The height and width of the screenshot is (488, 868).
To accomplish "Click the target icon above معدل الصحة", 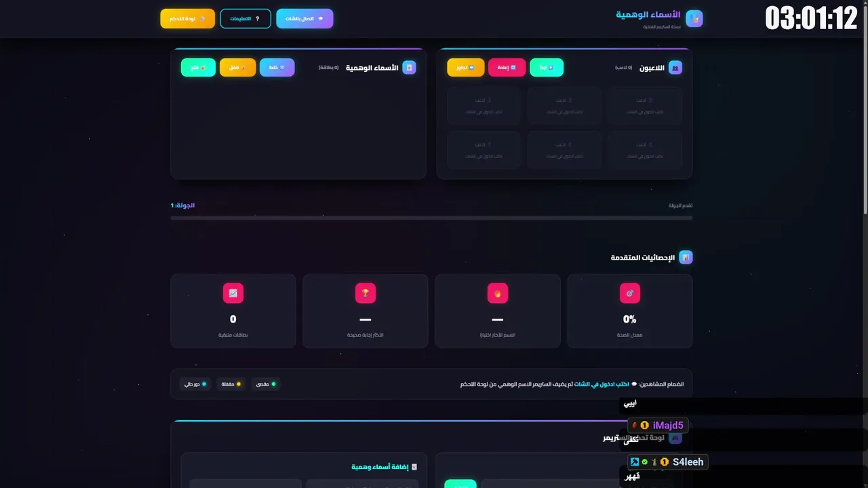I will pyautogui.click(x=630, y=293).
